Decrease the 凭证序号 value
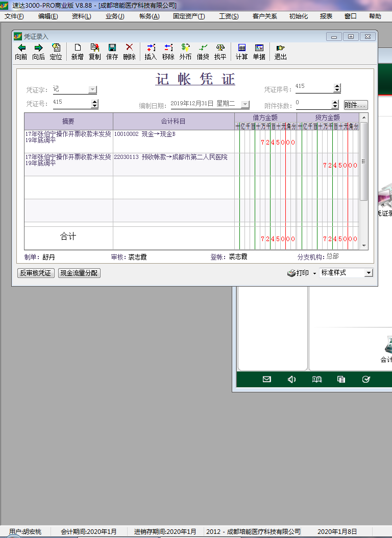 click(x=337, y=90)
